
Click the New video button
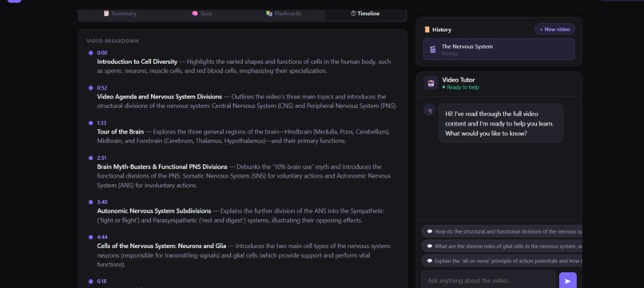click(555, 30)
